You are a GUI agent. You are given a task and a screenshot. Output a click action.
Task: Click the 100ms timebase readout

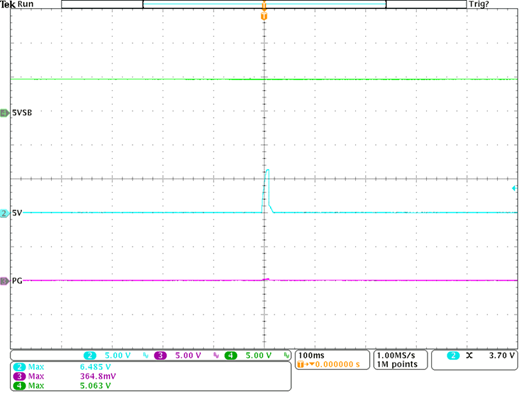(x=311, y=355)
